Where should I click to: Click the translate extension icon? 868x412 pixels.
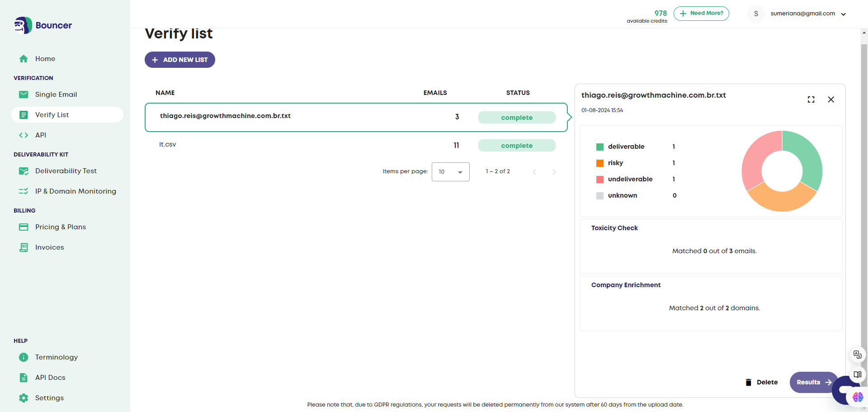click(x=857, y=355)
